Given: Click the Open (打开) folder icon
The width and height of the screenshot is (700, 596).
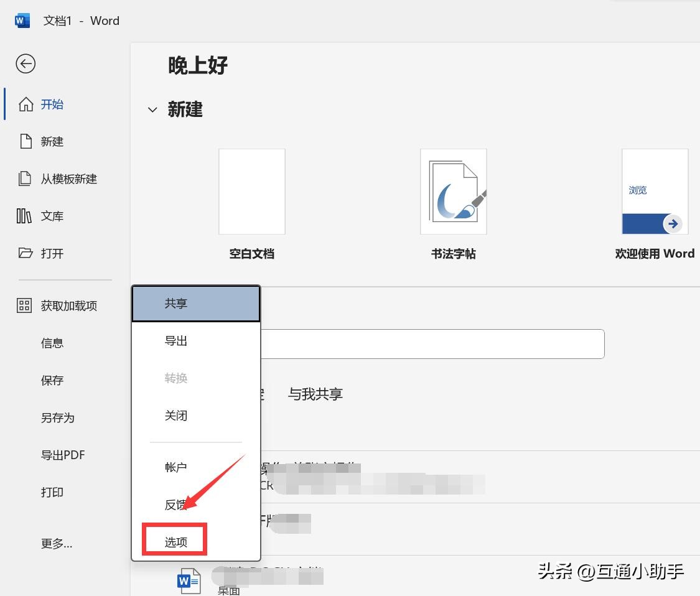Looking at the screenshot, I should [x=26, y=253].
